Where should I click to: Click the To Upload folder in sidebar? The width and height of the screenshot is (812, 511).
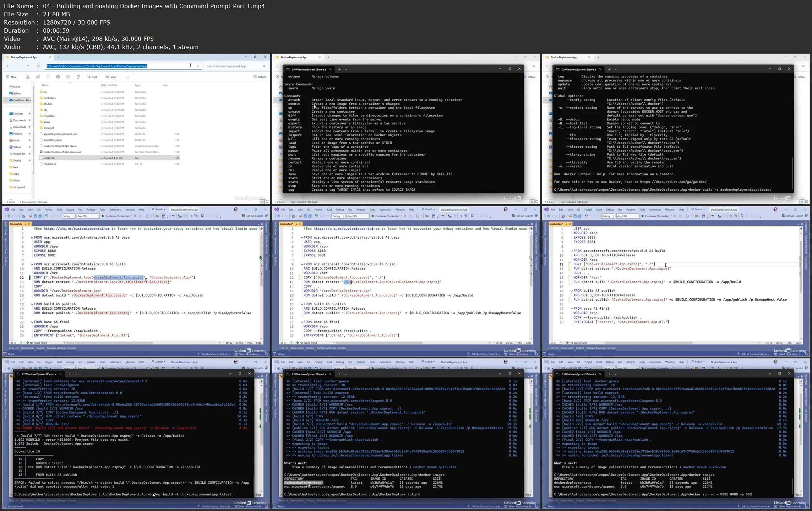click(17, 187)
